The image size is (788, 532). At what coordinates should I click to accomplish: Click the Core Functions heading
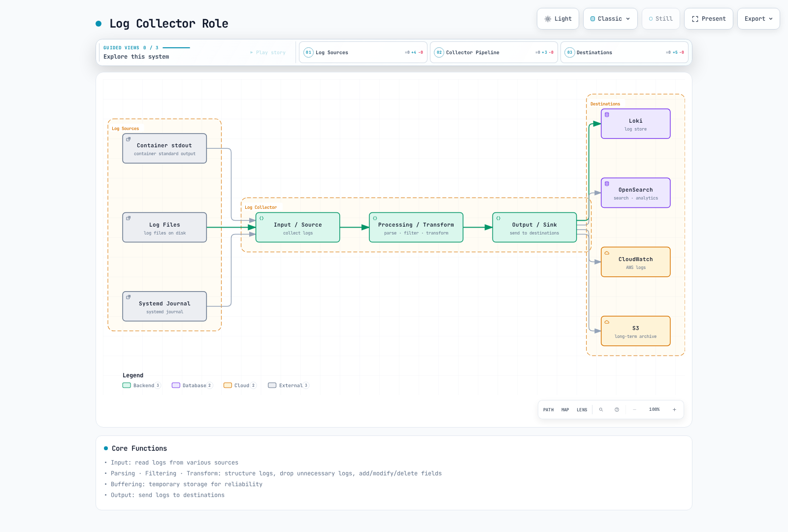139,448
